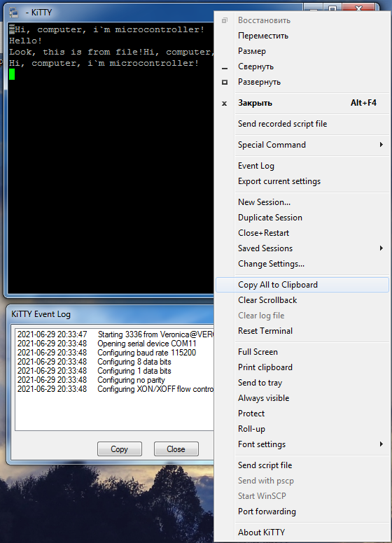Image resolution: width=392 pixels, height=543 pixels.
Task: Click the Свернуть minimize icon in menu
Action: 225,68
